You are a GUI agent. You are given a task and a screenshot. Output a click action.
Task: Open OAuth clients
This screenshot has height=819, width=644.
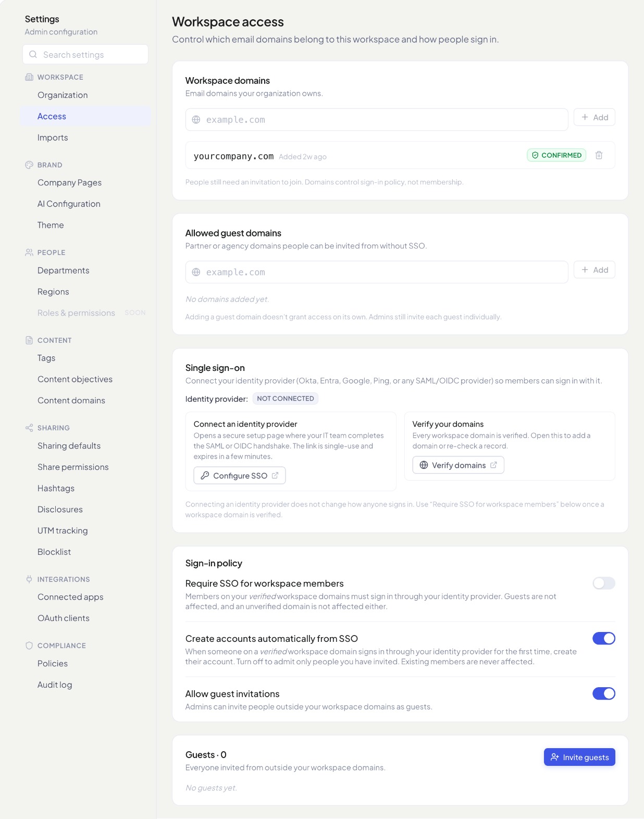pyautogui.click(x=85, y=618)
